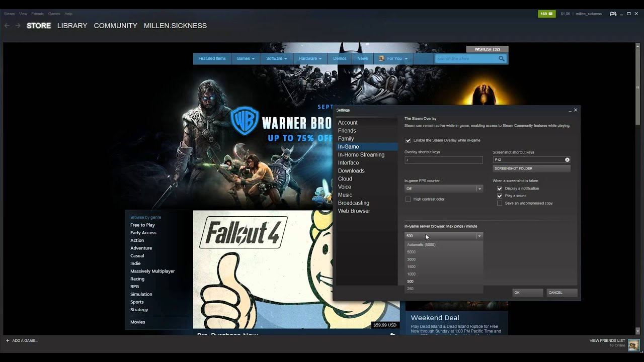This screenshot has height=362, width=644.
Task: Select 250 pings per minute
Action: pyautogui.click(x=443, y=289)
